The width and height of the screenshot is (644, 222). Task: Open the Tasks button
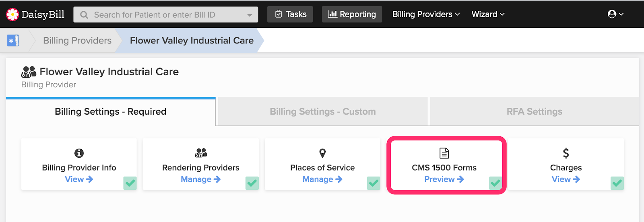pyautogui.click(x=290, y=14)
